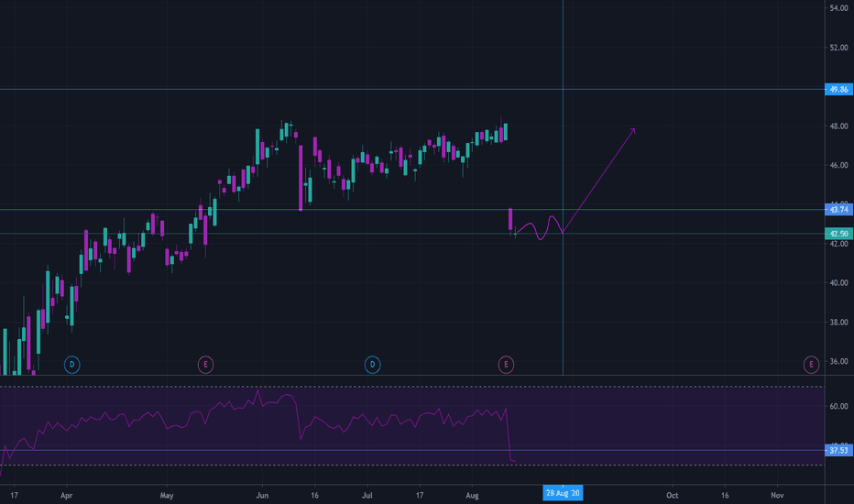Screen dimensions: 854x504
Task: Click the Apr label on time axis
Action: click(67, 495)
